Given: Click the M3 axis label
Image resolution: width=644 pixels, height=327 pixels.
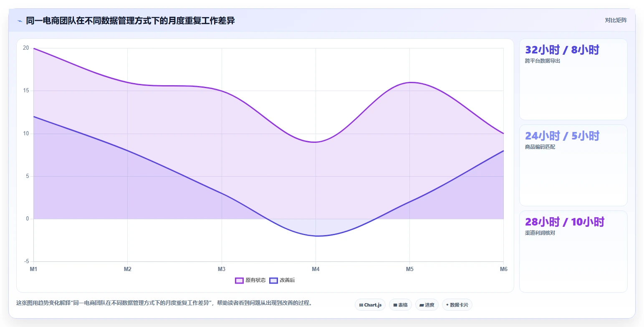Looking at the screenshot, I should click(x=222, y=269).
